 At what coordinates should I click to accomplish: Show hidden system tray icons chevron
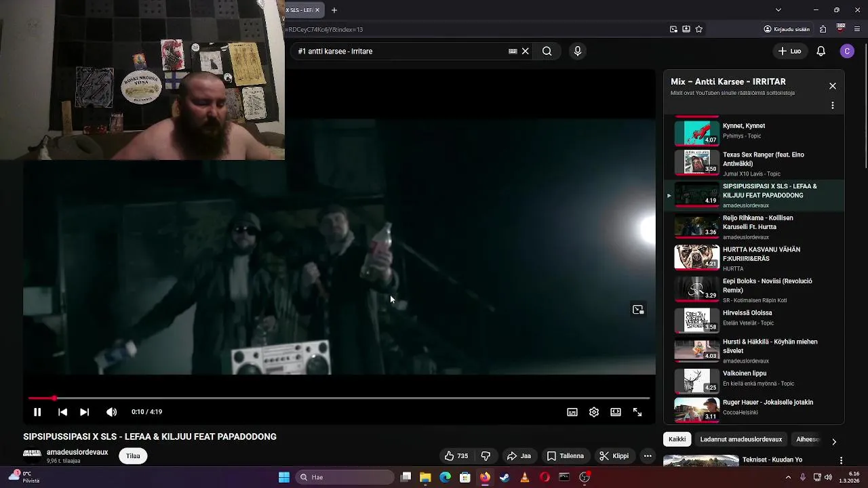[x=788, y=477]
